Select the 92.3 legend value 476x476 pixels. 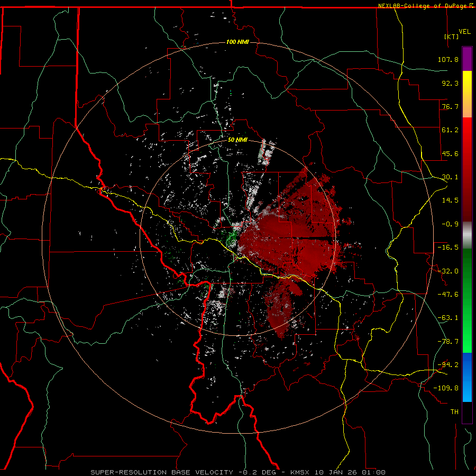click(450, 83)
